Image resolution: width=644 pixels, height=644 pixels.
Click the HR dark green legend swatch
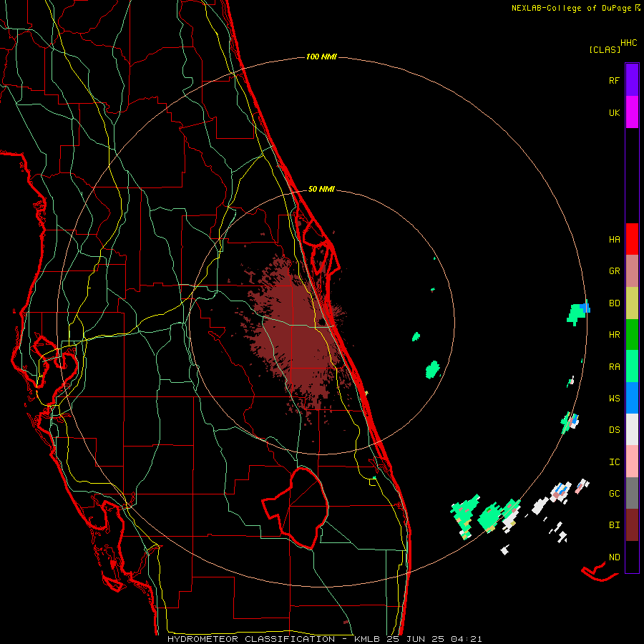[632, 334]
